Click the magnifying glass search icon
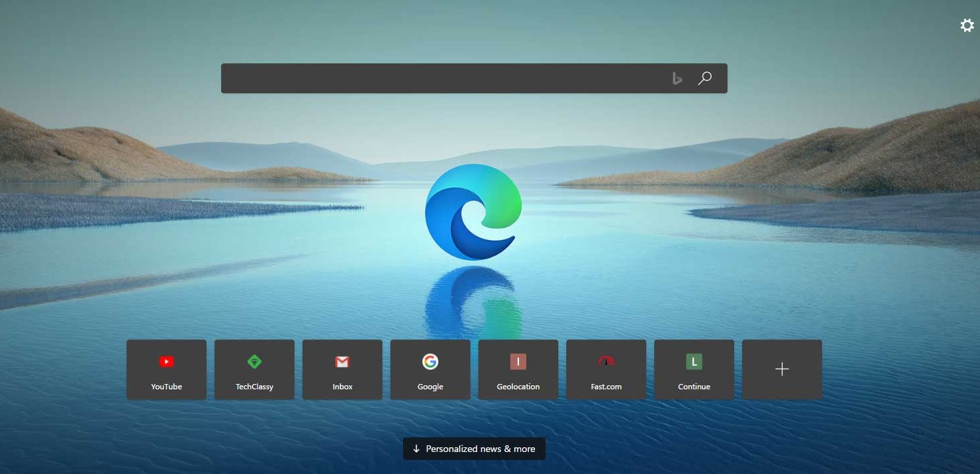The image size is (980, 474). 705,79
